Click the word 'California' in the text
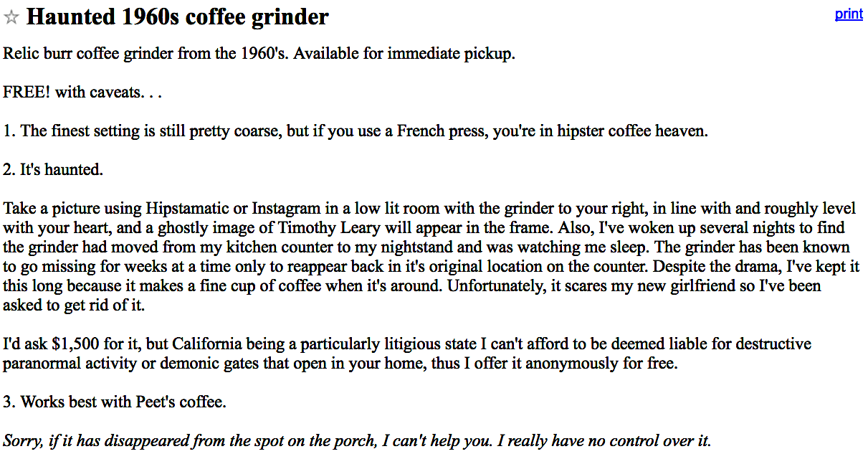This screenshot has height=459, width=868. coord(207,344)
